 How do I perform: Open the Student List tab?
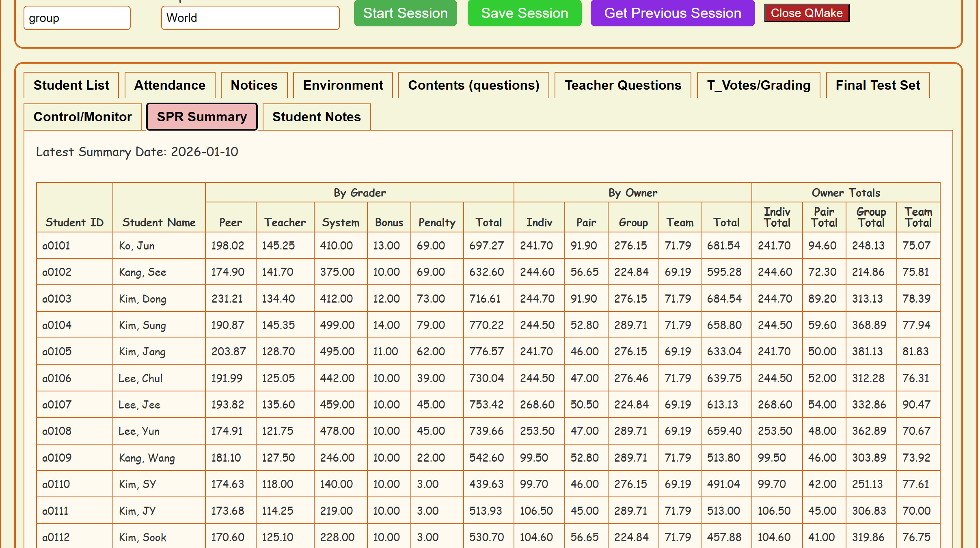[x=71, y=85]
